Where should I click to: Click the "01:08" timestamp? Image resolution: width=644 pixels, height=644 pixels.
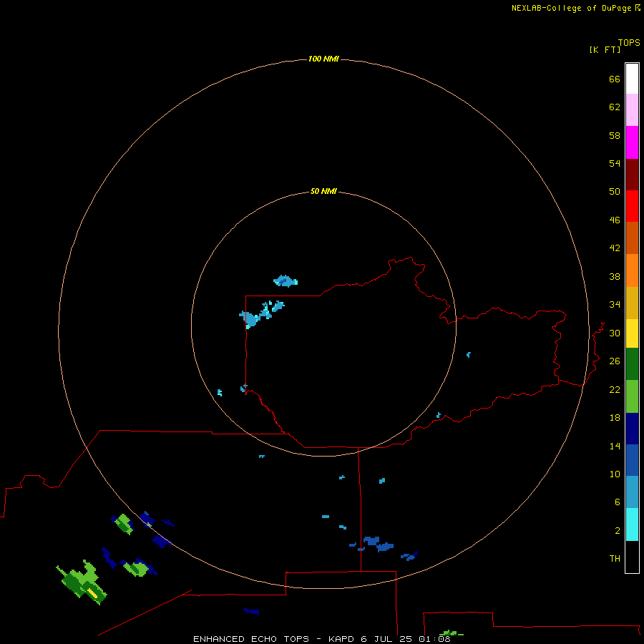[434, 639]
